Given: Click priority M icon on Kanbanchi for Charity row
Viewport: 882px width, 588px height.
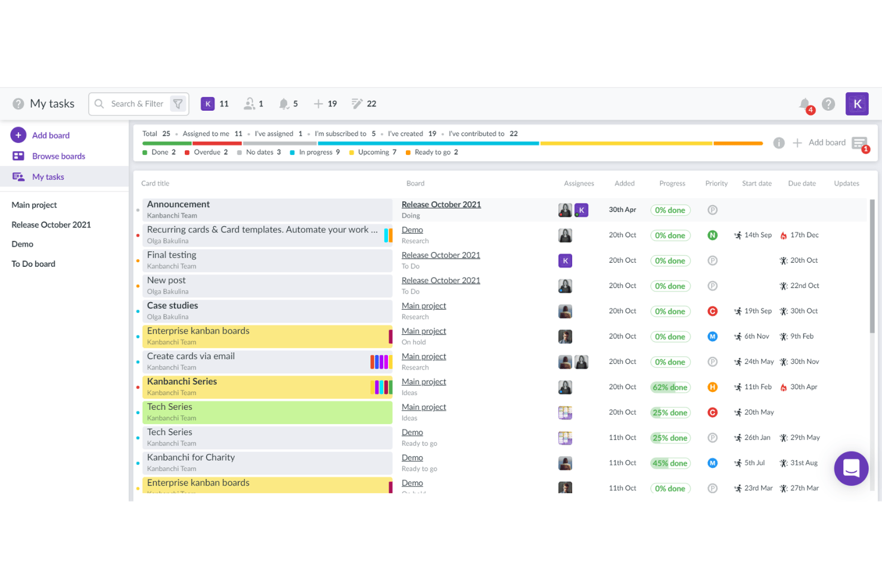Looking at the screenshot, I should pyautogui.click(x=712, y=463).
